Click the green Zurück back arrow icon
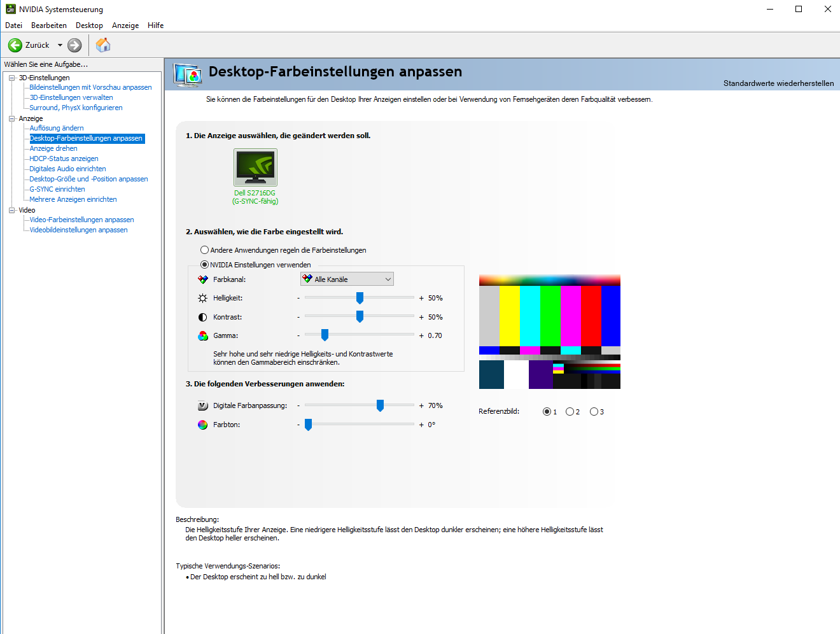 15,45
